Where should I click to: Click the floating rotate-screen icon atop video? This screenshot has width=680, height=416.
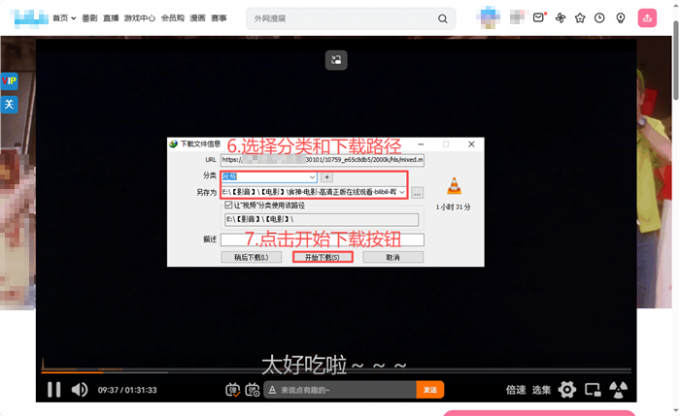[x=336, y=60]
